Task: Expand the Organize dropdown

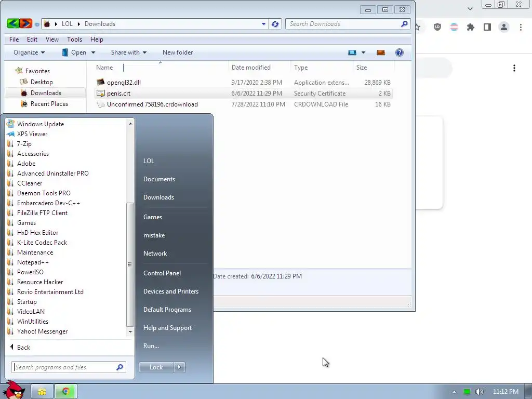Action: 29,52
